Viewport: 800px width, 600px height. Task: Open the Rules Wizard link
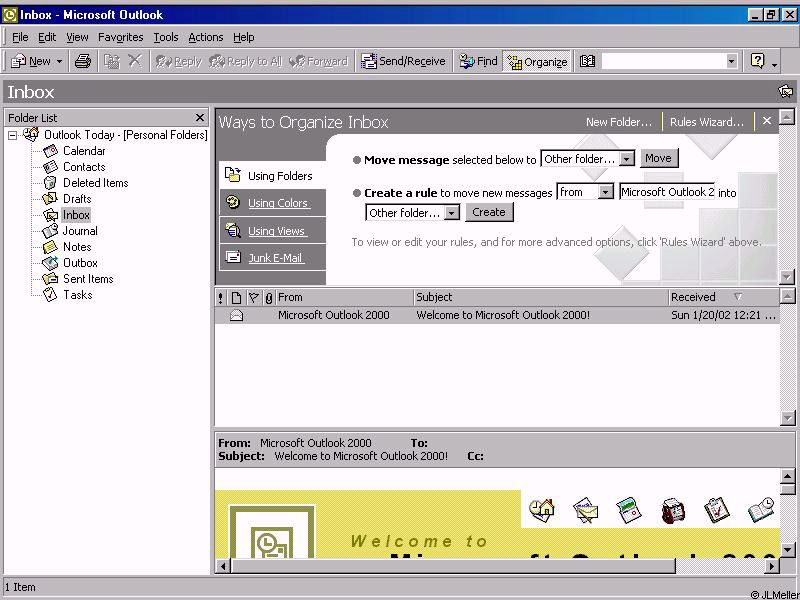pos(707,122)
